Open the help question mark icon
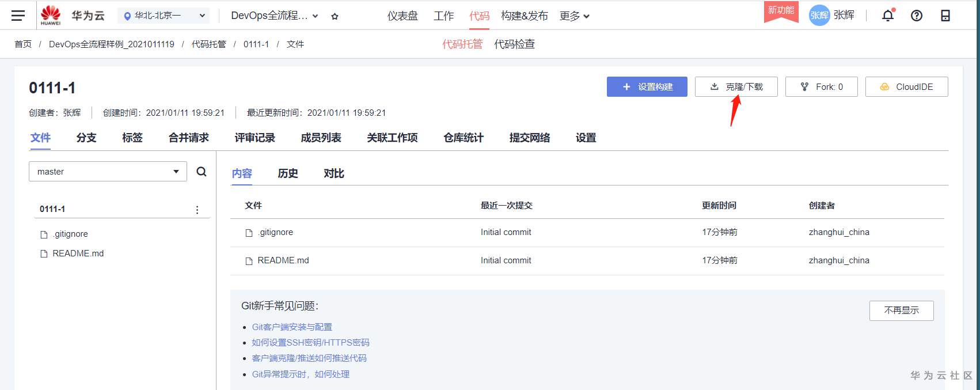Viewport: 980px width, 390px height. pos(917,16)
